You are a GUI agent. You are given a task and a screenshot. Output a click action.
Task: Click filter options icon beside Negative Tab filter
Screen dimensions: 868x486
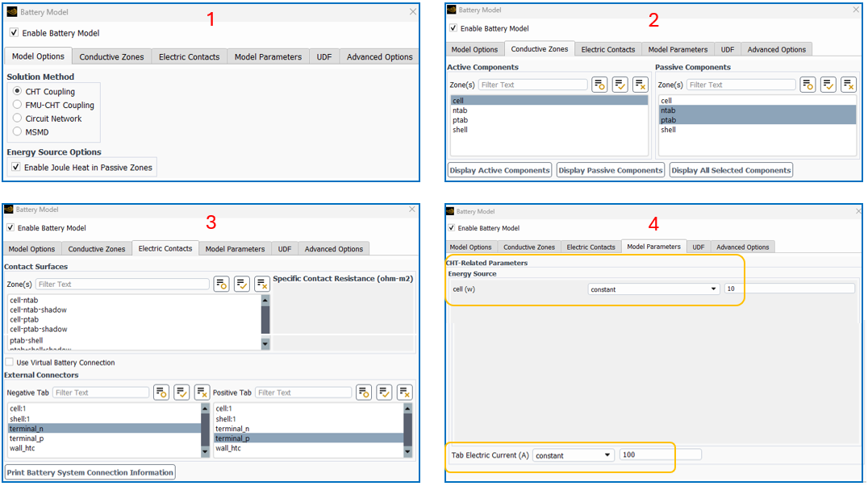coord(161,393)
